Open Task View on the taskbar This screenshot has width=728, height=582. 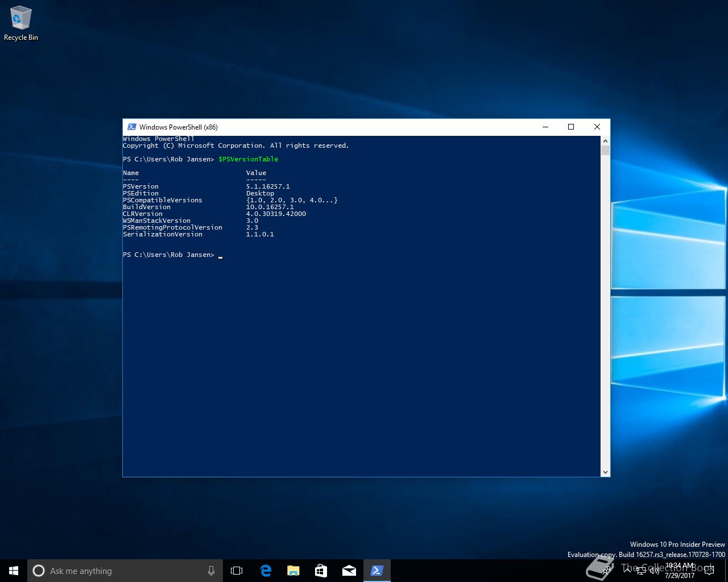[x=237, y=571]
